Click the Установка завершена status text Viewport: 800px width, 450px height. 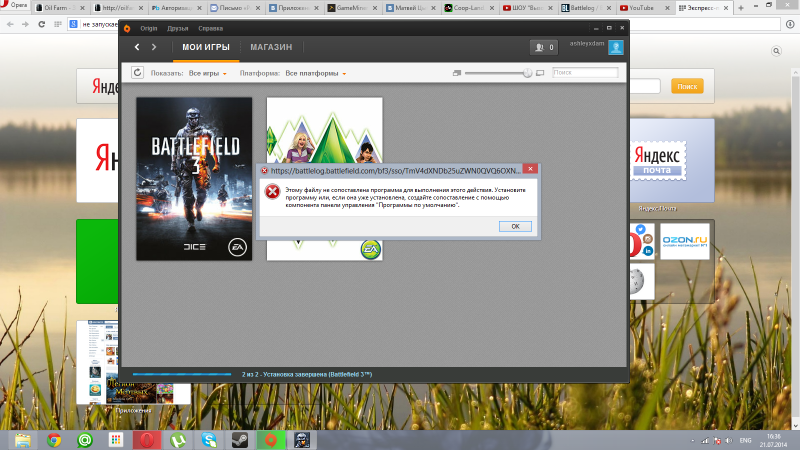click(307, 374)
